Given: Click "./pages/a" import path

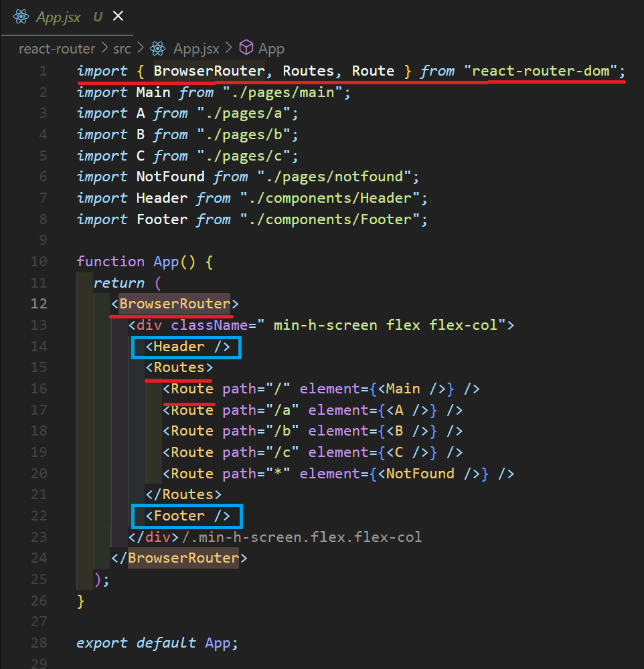Looking at the screenshot, I should pos(244,114).
